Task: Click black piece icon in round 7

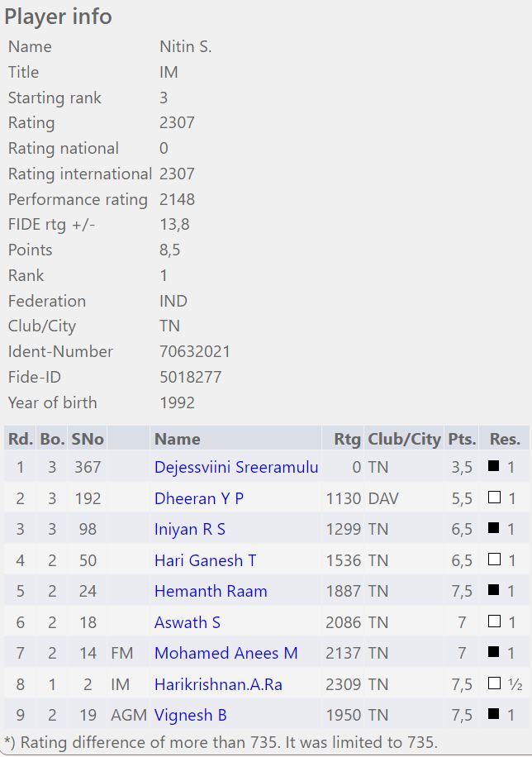Action: (494, 653)
